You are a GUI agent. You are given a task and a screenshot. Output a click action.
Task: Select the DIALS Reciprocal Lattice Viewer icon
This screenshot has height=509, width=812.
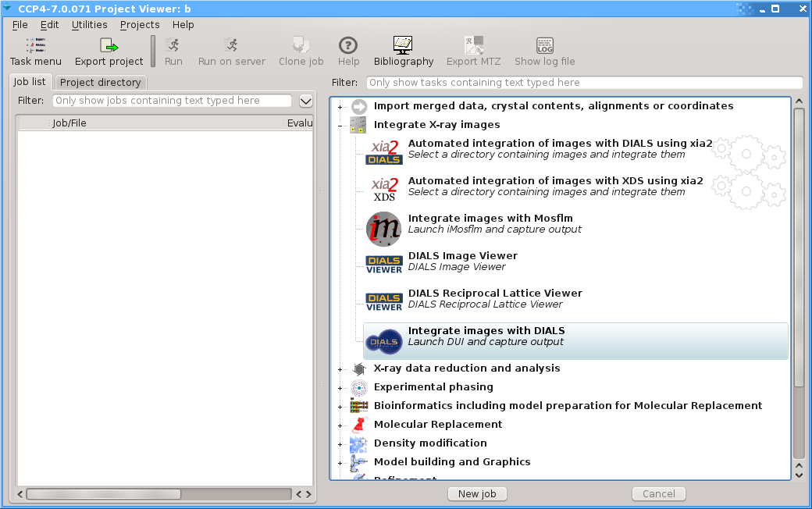[384, 301]
